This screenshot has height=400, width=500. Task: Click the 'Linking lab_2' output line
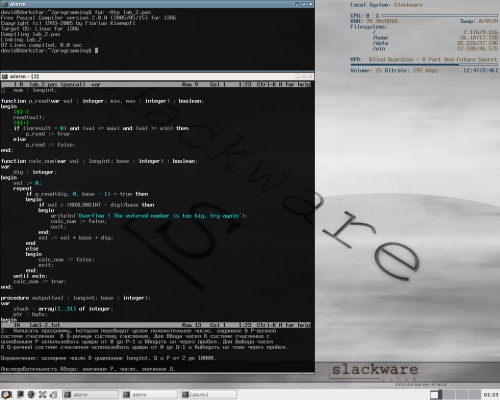(x=21, y=40)
